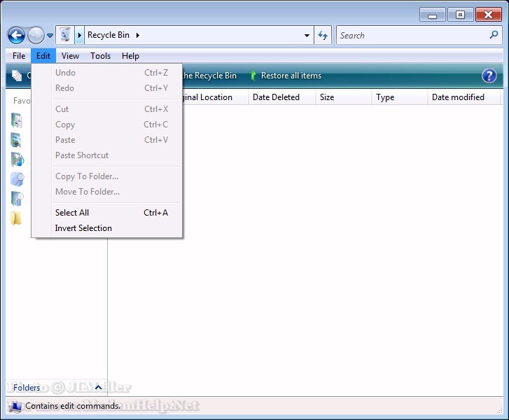Click the disabled Move To Folder entry
Image resolution: width=509 pixels, height=420 pixels.
107,192
